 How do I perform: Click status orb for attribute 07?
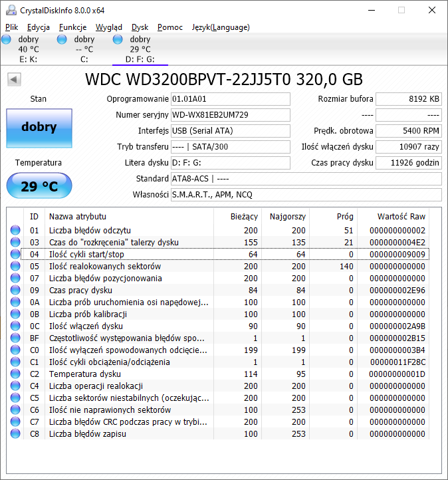[x=15, y=278]
